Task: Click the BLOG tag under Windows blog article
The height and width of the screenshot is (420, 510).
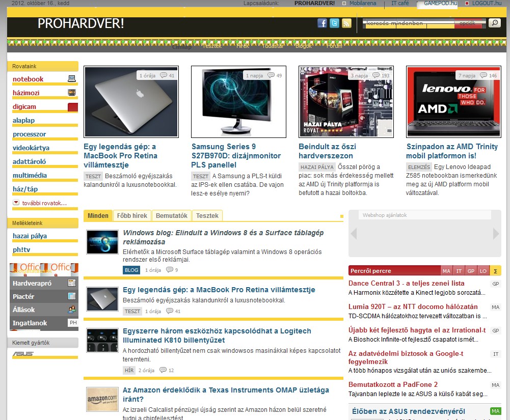Action: (x=131, y=270)
